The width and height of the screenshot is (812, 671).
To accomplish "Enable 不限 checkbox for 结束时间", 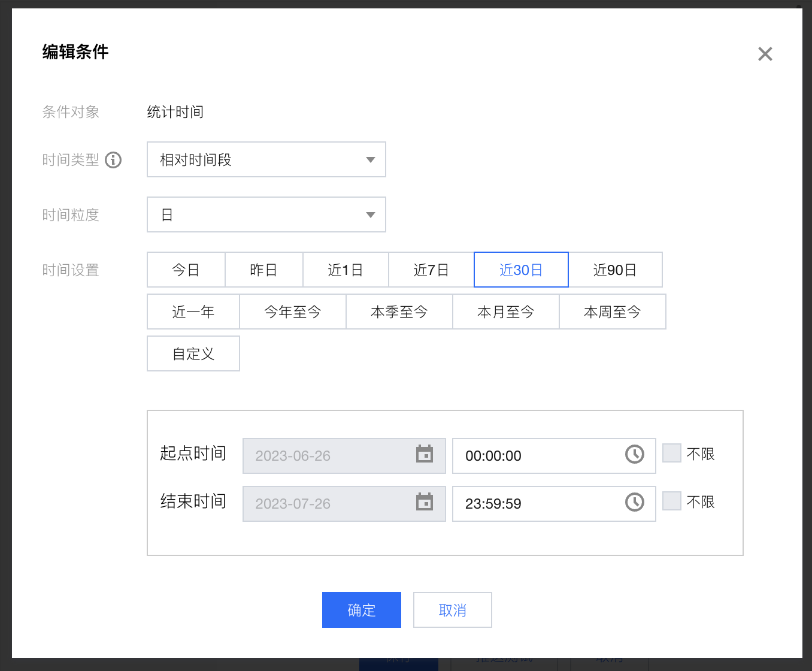I will [672, 501].
